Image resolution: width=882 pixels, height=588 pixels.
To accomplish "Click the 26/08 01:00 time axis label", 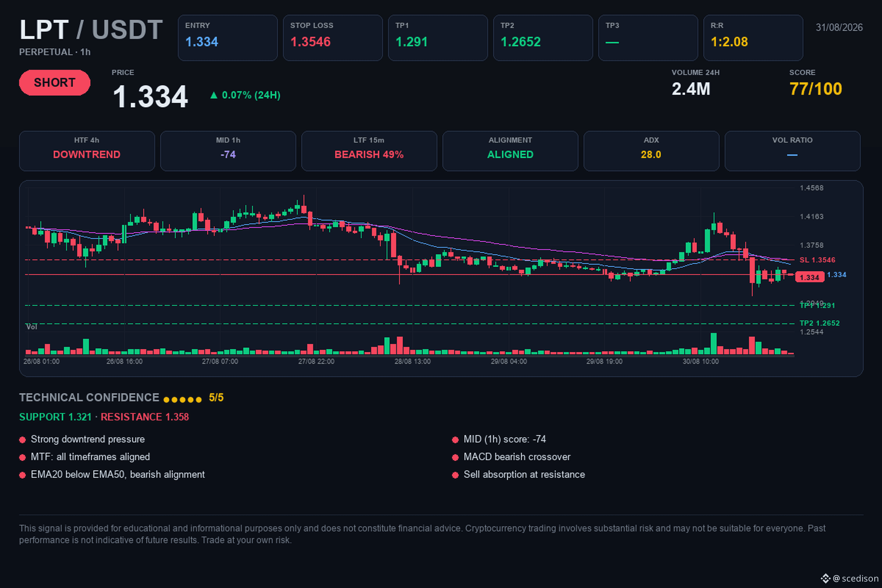I will [41, 362].
